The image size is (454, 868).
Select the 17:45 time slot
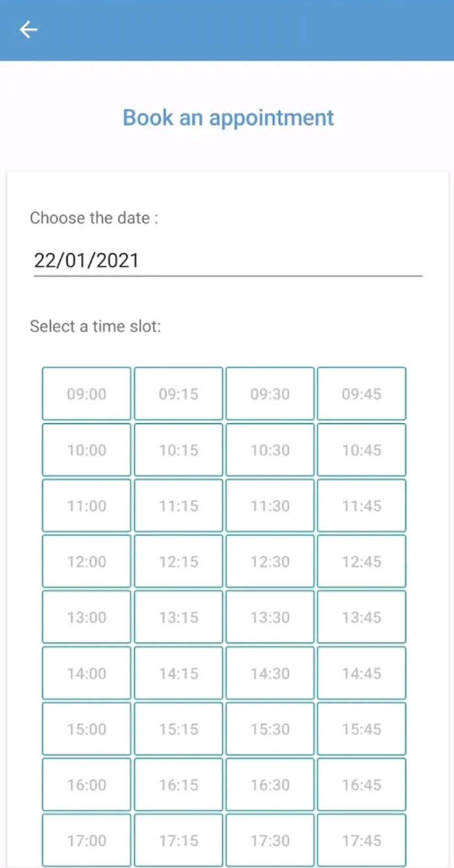[361, 840]
